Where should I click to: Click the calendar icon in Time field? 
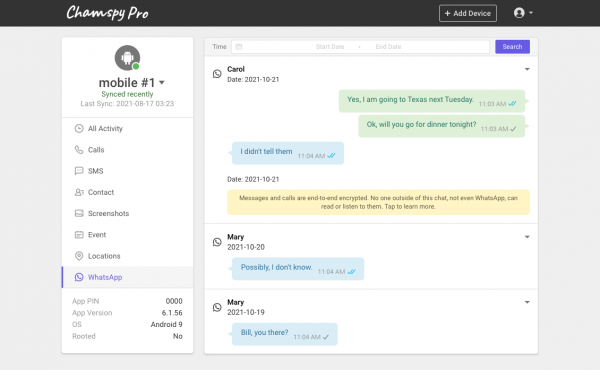(239, 47)
